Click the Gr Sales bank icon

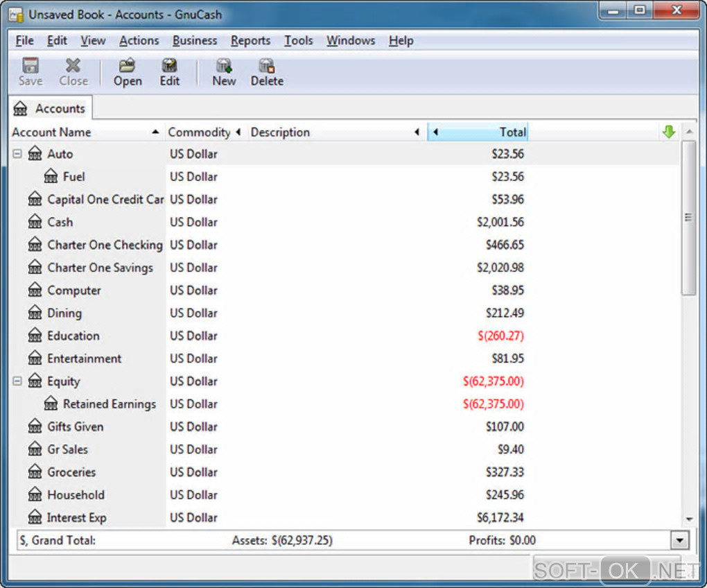click(35, 449)
